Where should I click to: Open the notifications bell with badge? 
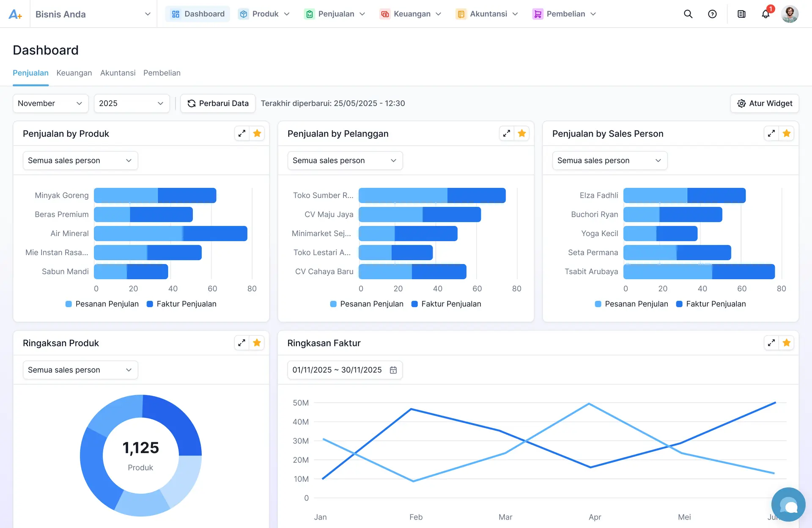point(765,14)
